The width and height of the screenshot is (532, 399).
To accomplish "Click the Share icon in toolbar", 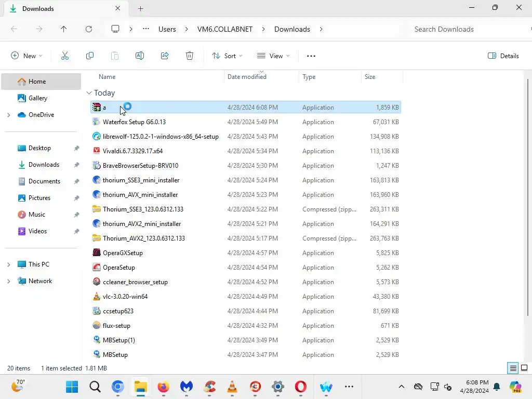I will pos(165,56).
